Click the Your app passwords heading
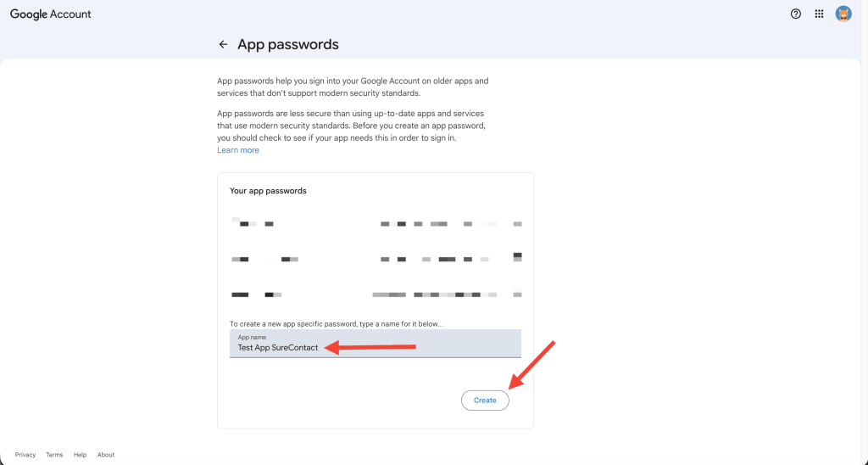The width and height of the screenshot is (868, 465). point(268,191)
